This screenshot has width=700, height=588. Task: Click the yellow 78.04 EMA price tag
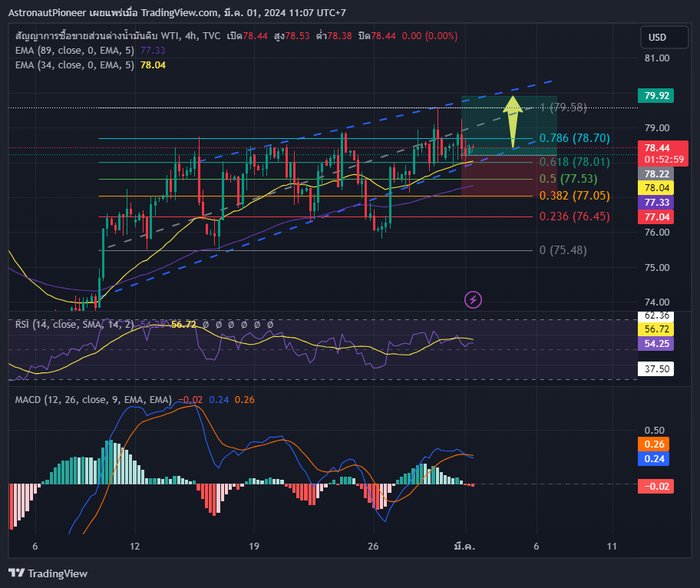[655, 188]
